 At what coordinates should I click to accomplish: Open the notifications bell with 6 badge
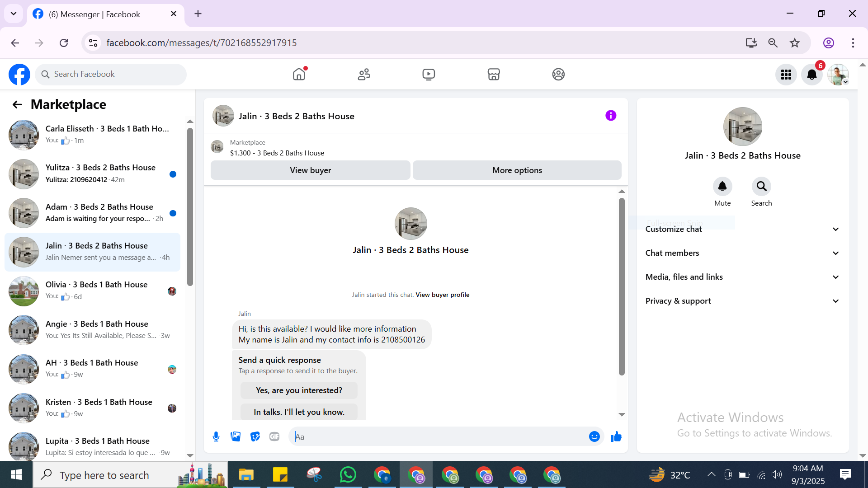click(812, 75)
